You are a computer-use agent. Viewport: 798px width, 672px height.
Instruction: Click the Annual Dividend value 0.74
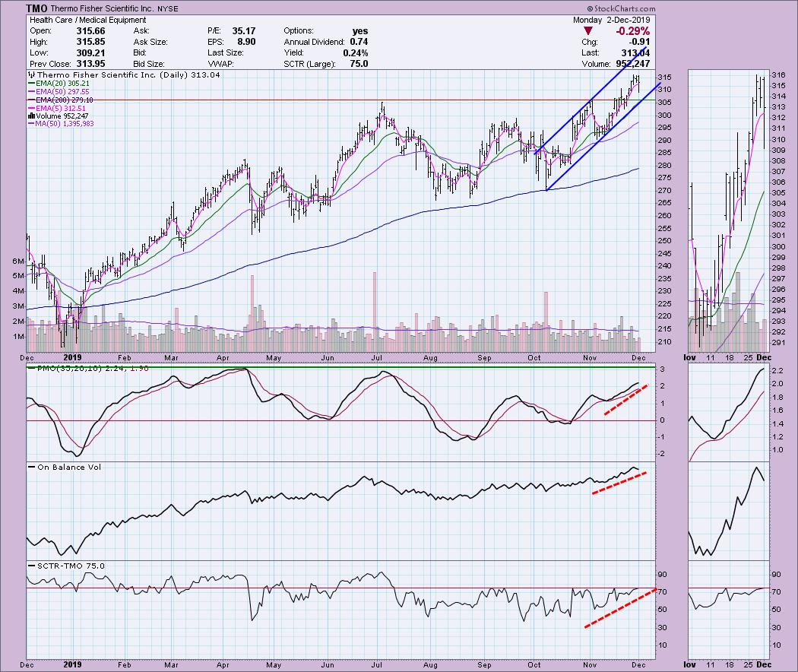(x=359, y=42)
